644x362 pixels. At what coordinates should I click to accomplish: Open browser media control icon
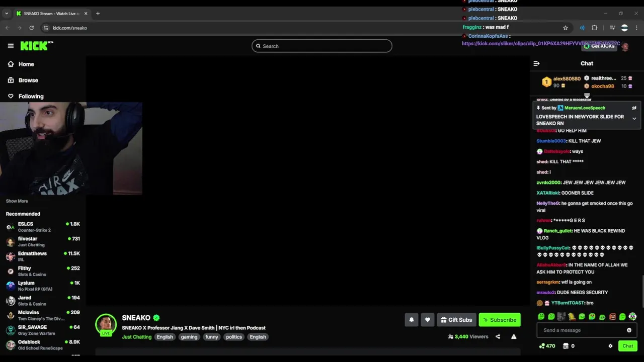pyautogui.click(x=612, y=28)
